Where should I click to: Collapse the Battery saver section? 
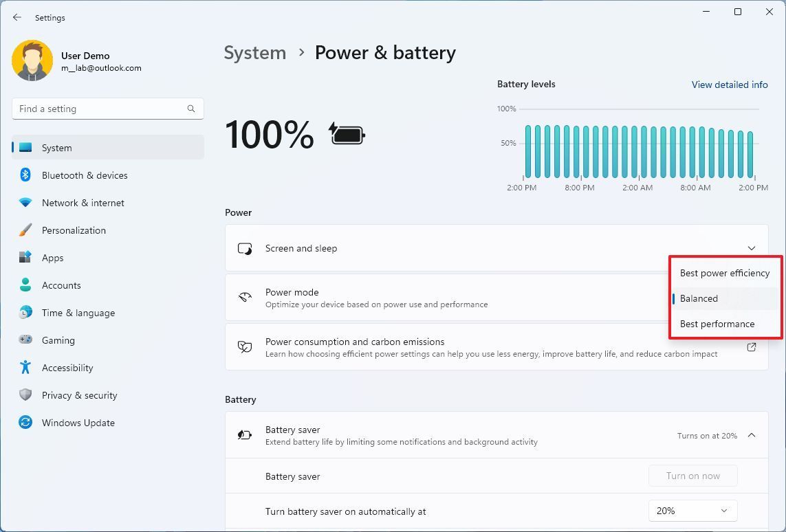[x=753, y=435]
